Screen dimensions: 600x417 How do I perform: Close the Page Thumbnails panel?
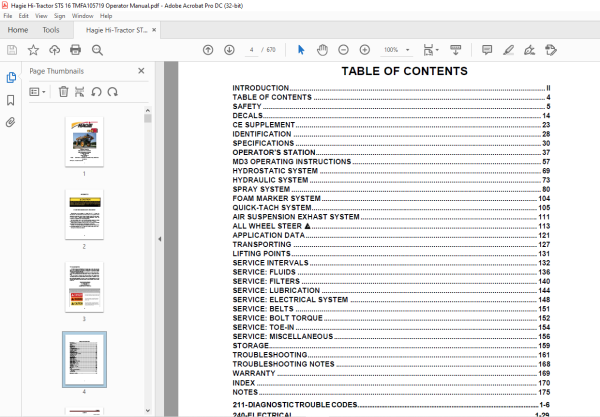(x=141, y=71)
